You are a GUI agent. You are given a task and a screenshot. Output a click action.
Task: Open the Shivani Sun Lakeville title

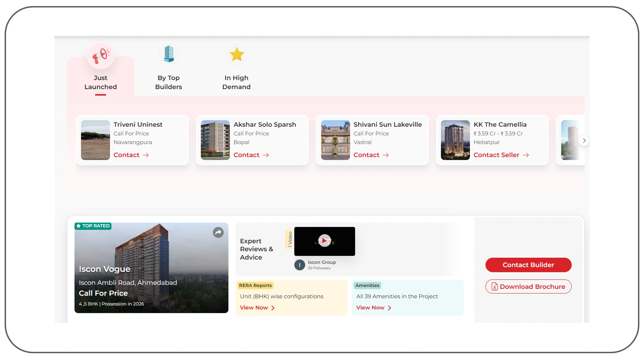pos(388,124)
